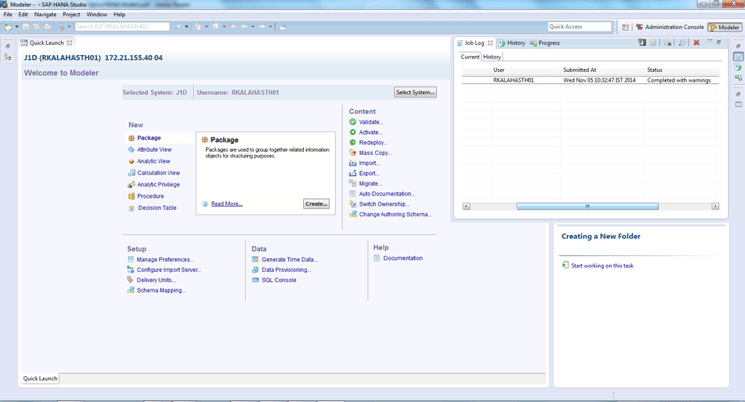Click the Select System button

(x=415, y=92)
